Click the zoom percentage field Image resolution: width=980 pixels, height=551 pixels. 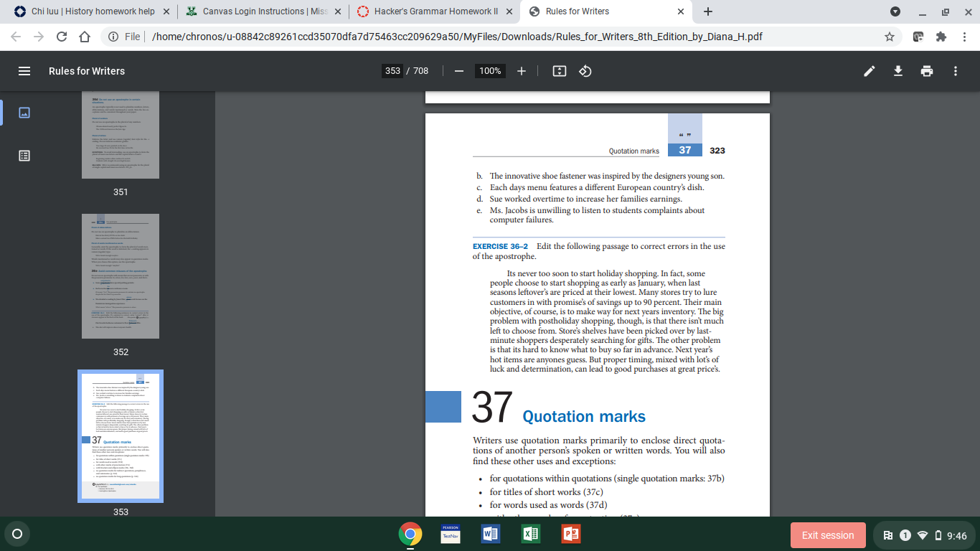point(490,71)
